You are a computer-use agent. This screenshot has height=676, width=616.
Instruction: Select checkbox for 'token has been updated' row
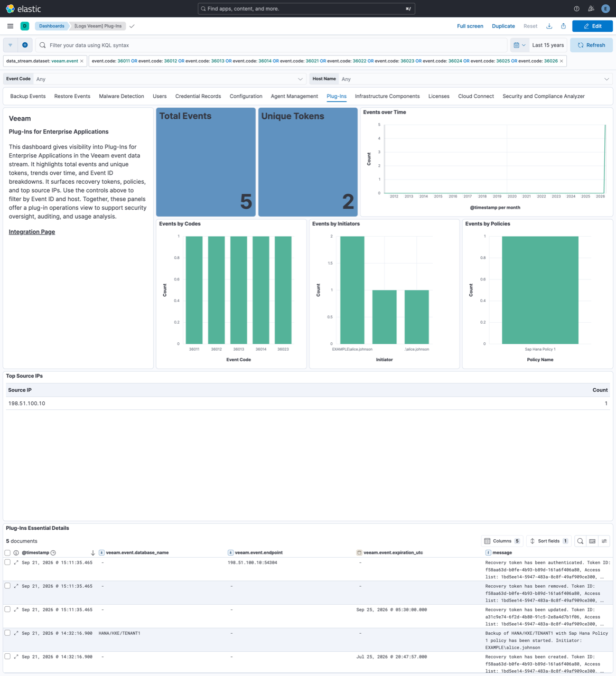pyautogui.click(x=7, y=609)
